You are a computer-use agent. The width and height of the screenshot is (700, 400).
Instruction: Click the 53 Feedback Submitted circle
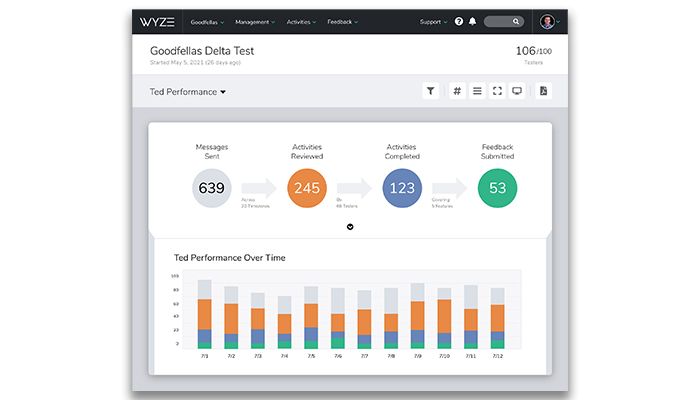497,188
